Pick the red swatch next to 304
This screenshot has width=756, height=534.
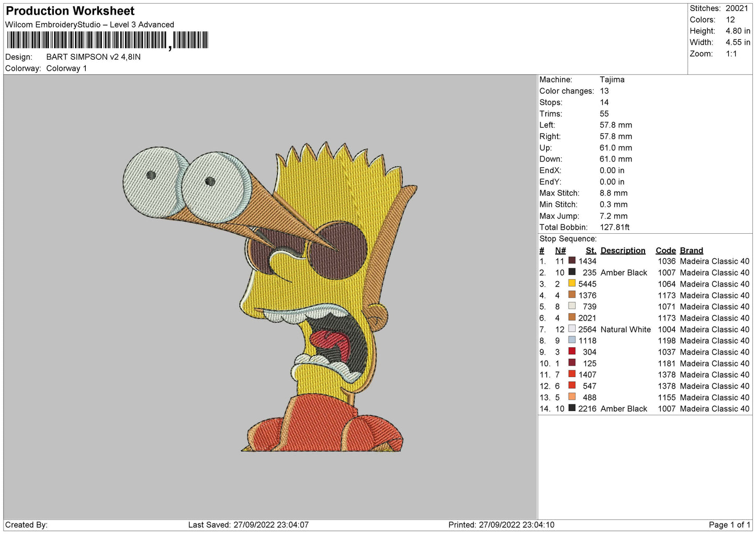click(x=572, y=351)
